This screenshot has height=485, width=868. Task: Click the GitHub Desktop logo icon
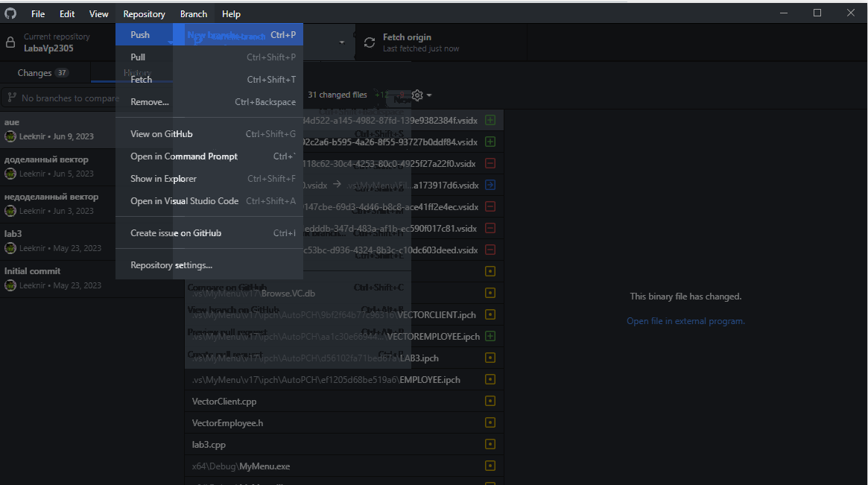(9, 13)
